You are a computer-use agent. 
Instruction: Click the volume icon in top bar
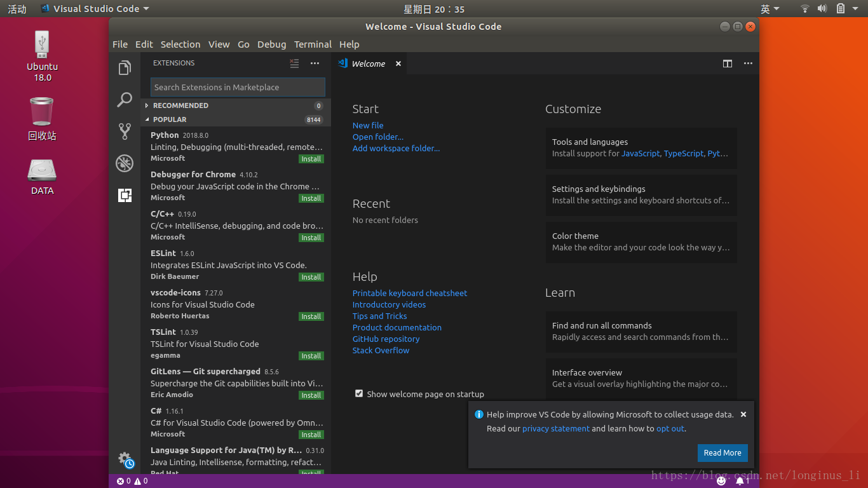(x=822, y=9)
